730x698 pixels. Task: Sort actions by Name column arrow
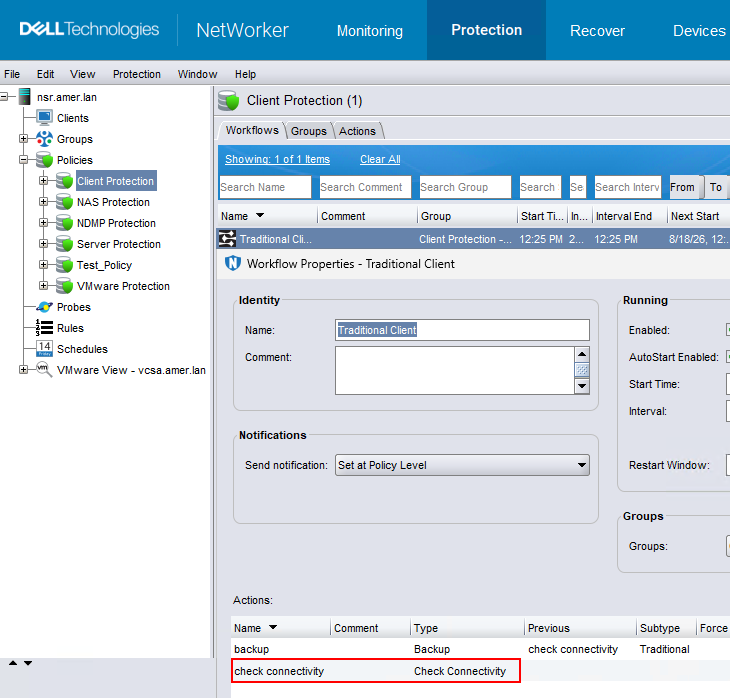coord(273,627)
